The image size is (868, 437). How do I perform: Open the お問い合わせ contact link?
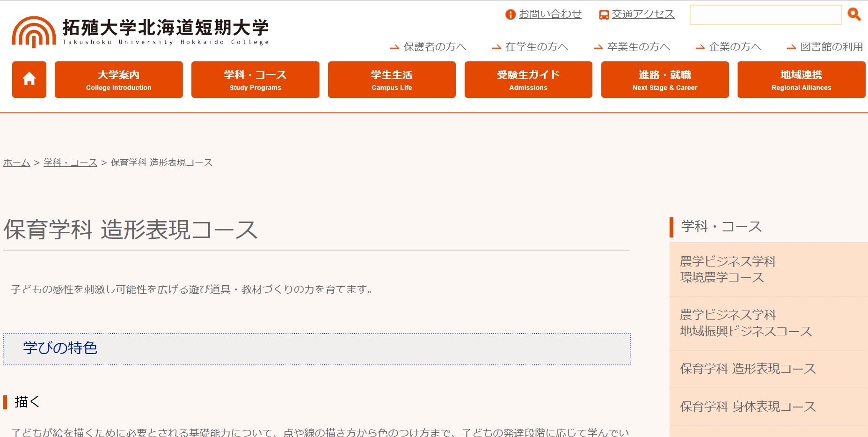(x=550, y=15)
